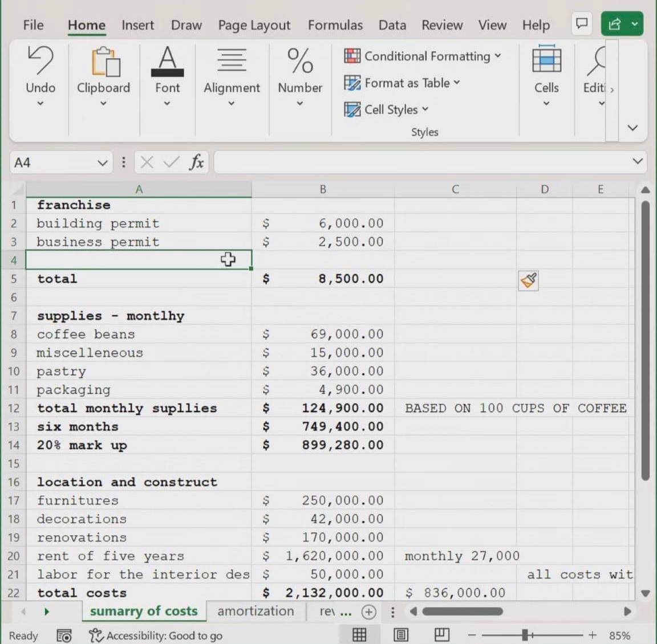Switch to the amortization sheet tab
The width and height of the screenshot is (657, 644).
pyautogui.click(x=255, y=612)
